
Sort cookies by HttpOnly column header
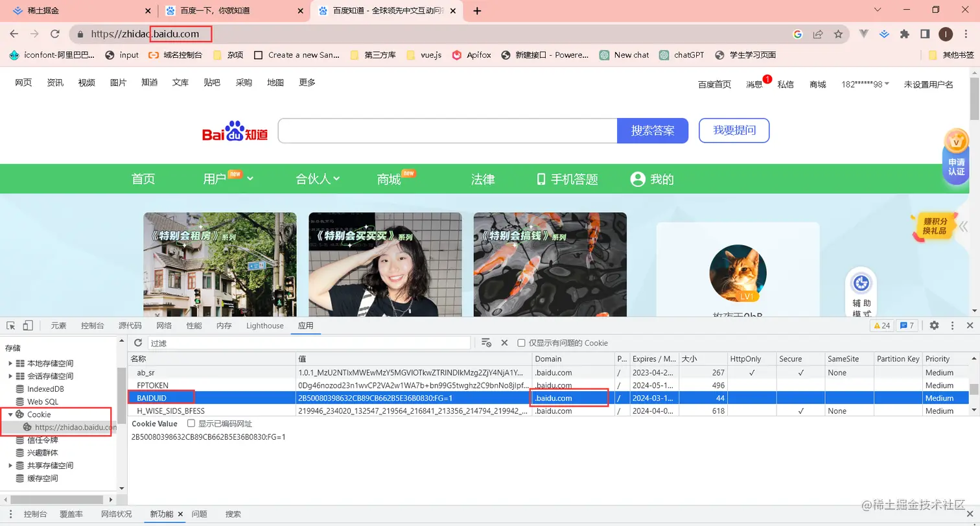tap(751, 359)
